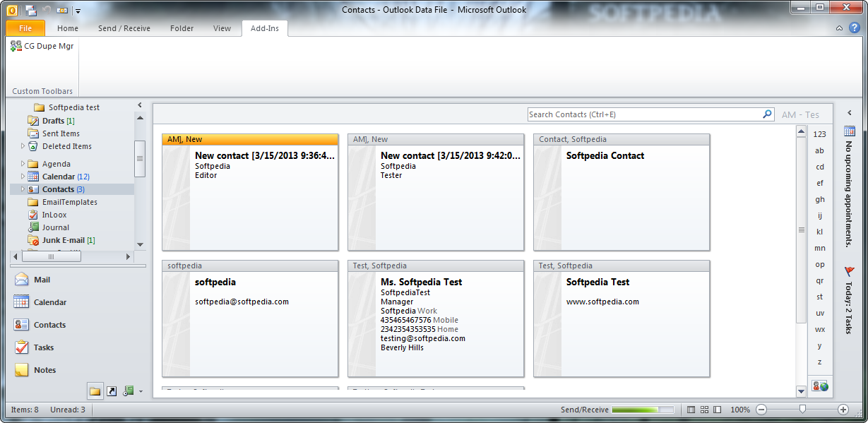The image size is (868, 423).
Task: Click the Undo icon in quick access toolbar
Action: (47, 11)
